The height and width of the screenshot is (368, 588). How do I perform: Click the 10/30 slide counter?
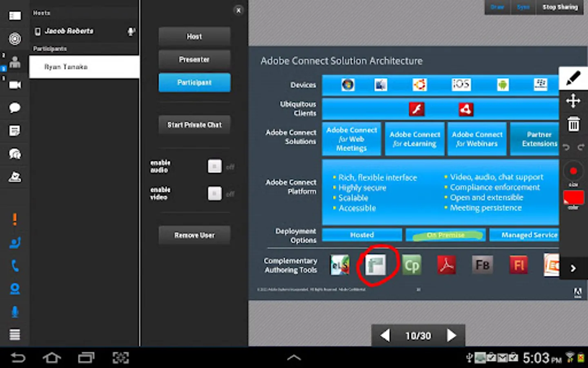(x=418, y=336)
